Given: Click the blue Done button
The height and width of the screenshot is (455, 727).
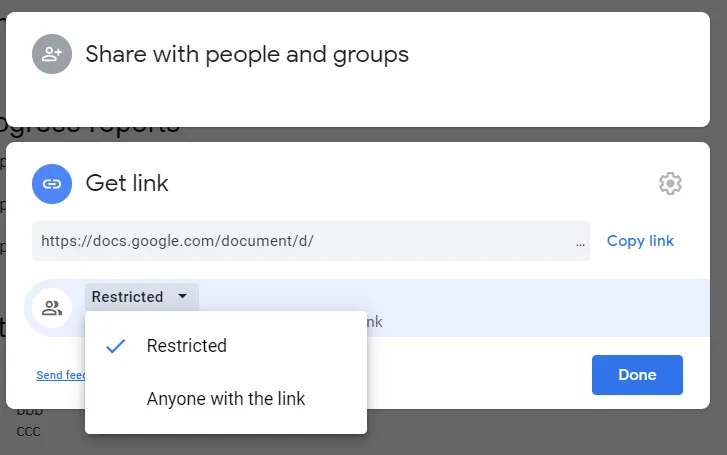Looking at the screenshot, I should pos(637,375).
